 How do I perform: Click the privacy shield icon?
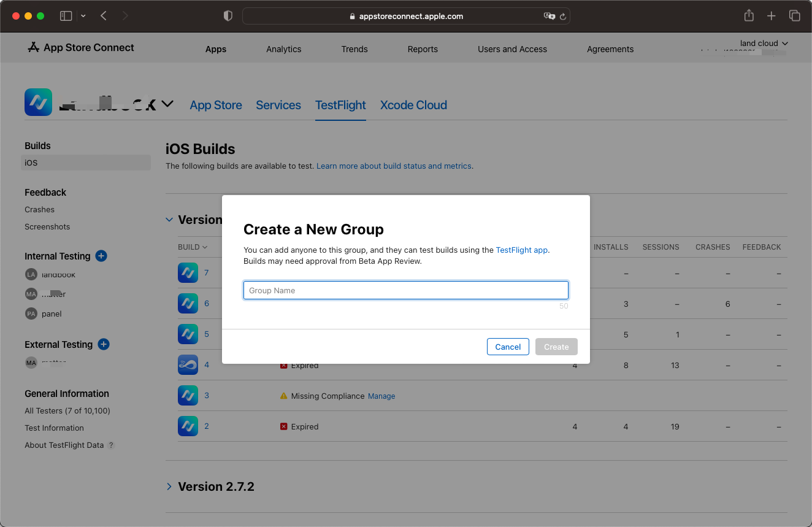coord(228,16)
